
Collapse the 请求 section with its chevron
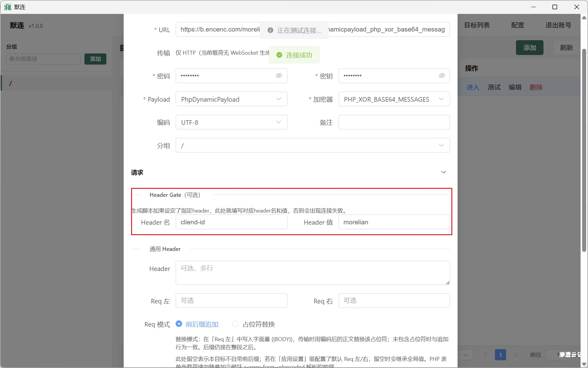[443, 172]
